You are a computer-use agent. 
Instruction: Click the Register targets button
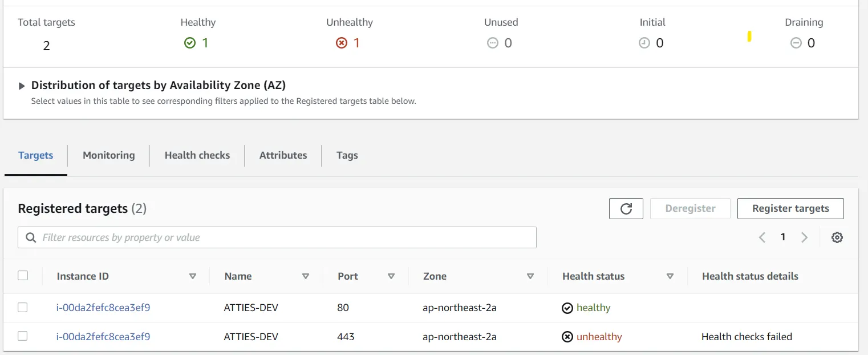790,209
